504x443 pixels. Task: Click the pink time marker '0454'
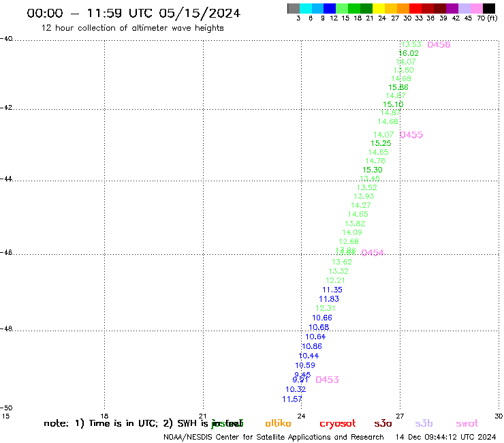[373, 253]
